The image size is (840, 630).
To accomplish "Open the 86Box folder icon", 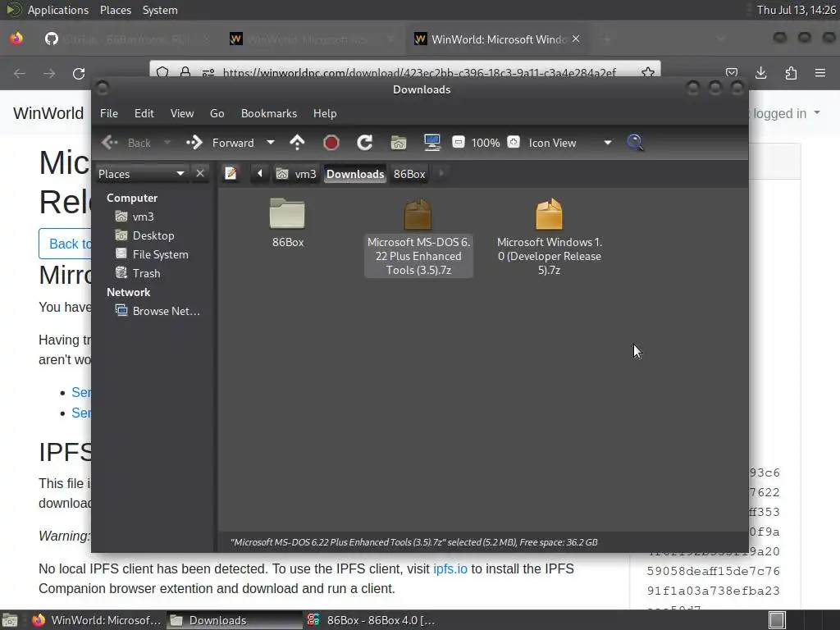I will tap(287, 213).
